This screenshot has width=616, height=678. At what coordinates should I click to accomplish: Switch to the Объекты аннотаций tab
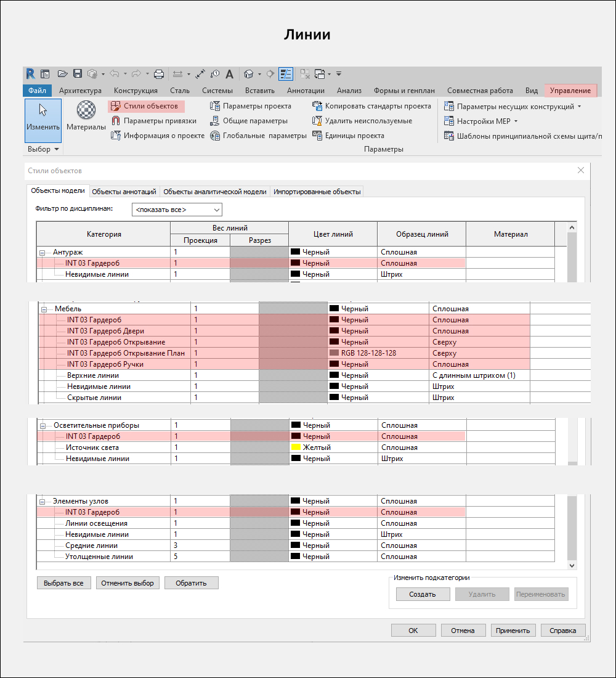124,192
